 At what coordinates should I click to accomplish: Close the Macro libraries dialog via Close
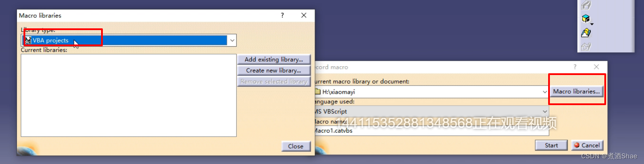[296, 146]
